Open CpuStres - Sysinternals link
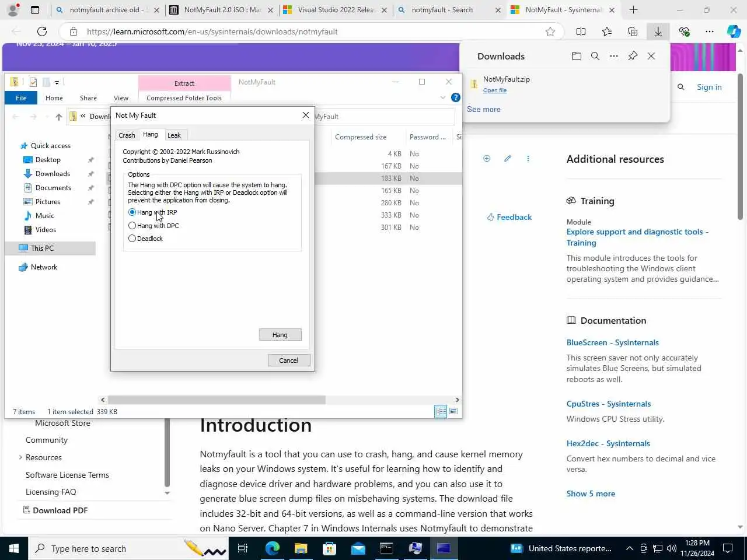Viewport: 747px width, 560px height. tap(608, 404)
